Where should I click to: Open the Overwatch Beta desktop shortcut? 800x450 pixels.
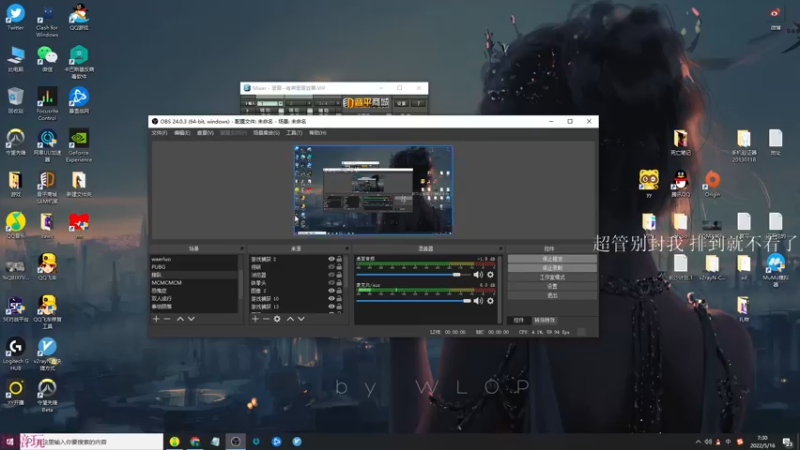[x=47, y=395]
